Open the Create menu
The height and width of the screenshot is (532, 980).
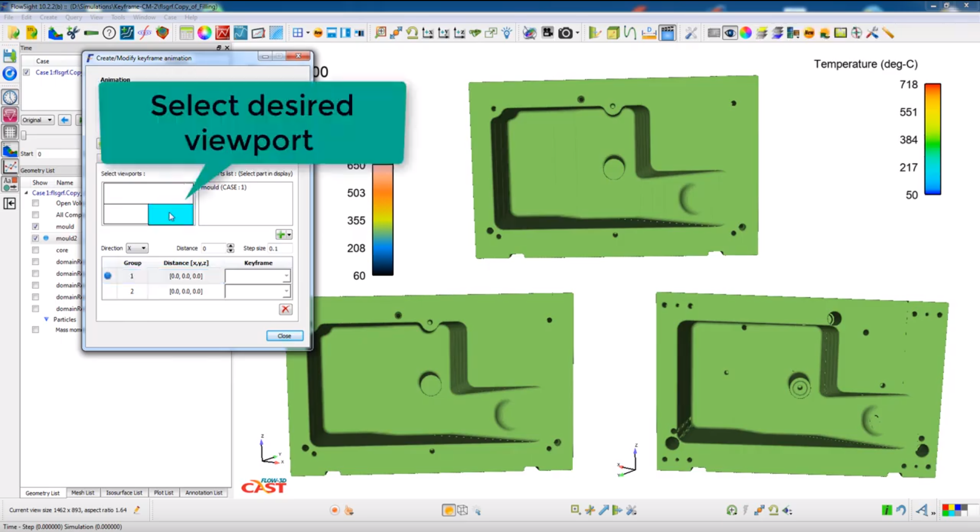pos(49,17)
